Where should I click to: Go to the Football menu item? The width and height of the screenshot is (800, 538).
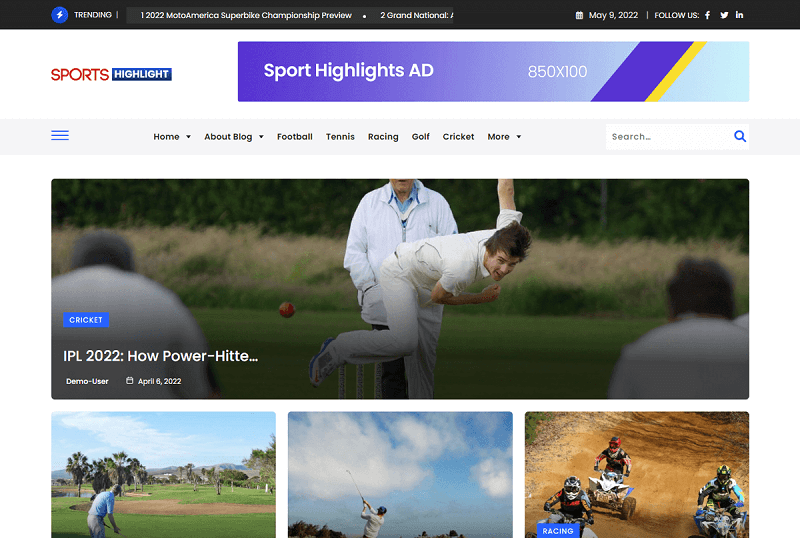click(x=294, y=137)
